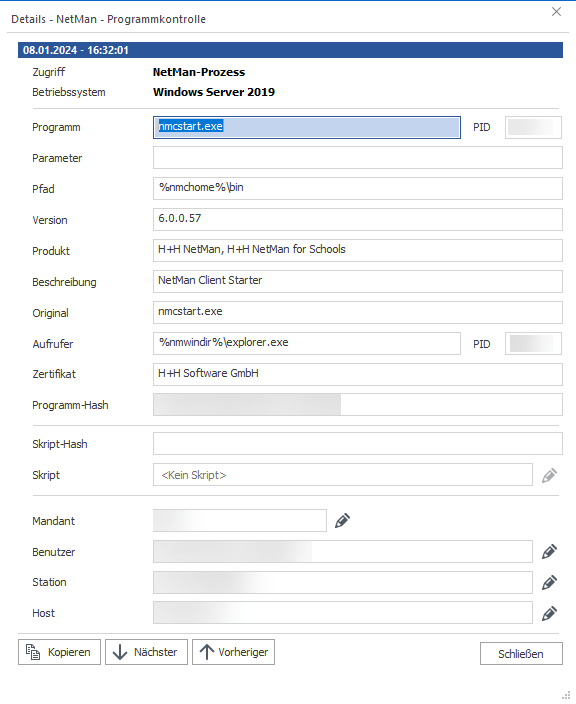Click the pencil icon next to Mandant
Viewport: 576px width, 704px height.
click(x=342, y=521)
